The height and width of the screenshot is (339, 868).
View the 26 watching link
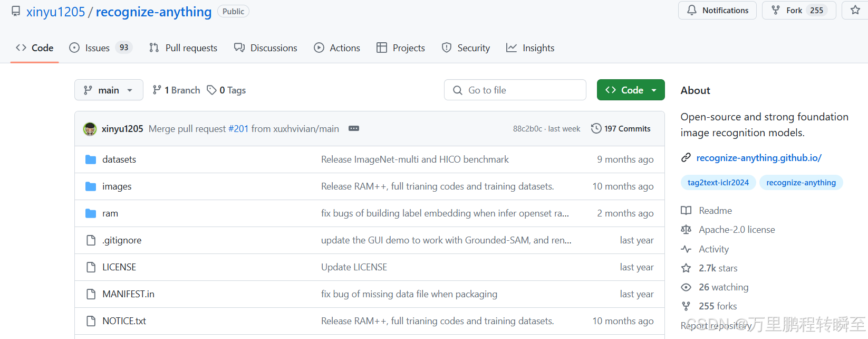pyautogui.click(x=715, y=287)
